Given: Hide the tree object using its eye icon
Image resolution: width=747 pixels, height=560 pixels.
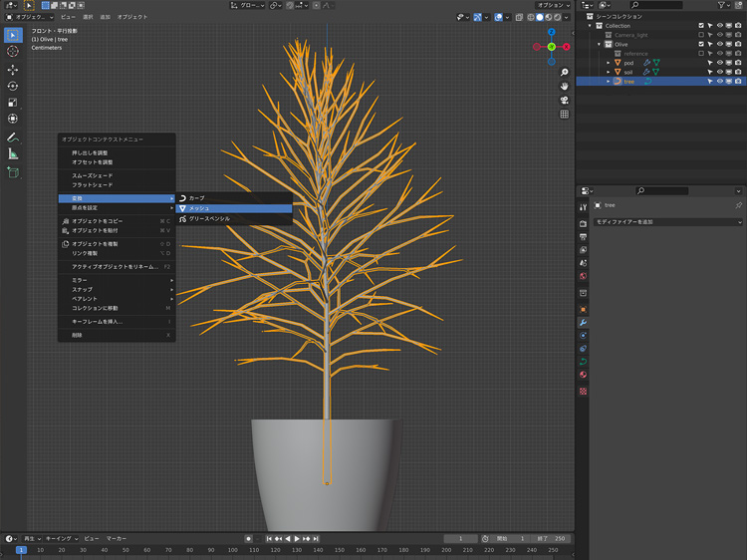Looking at the screenshot, I should click(x=720, y=81).
